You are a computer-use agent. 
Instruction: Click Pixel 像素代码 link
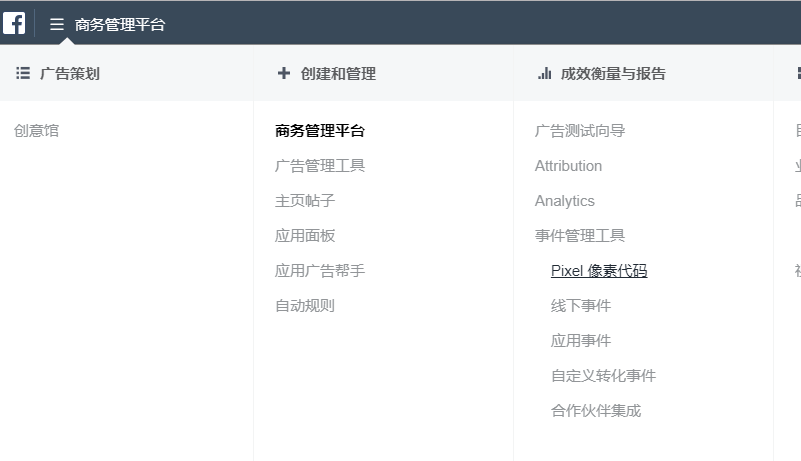coord(599,270)
